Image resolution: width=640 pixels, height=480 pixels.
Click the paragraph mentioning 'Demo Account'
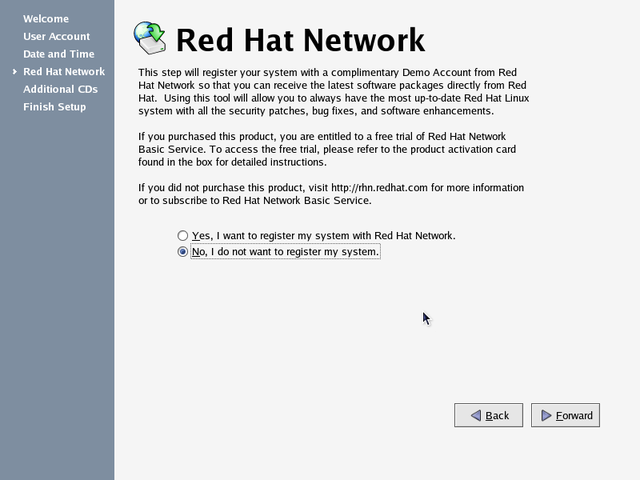(333, 91)
